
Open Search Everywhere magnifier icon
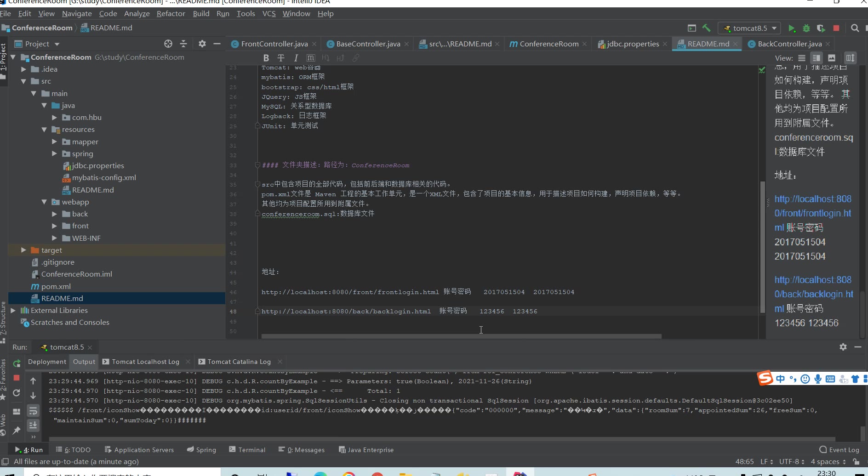[x=855, y=28]
